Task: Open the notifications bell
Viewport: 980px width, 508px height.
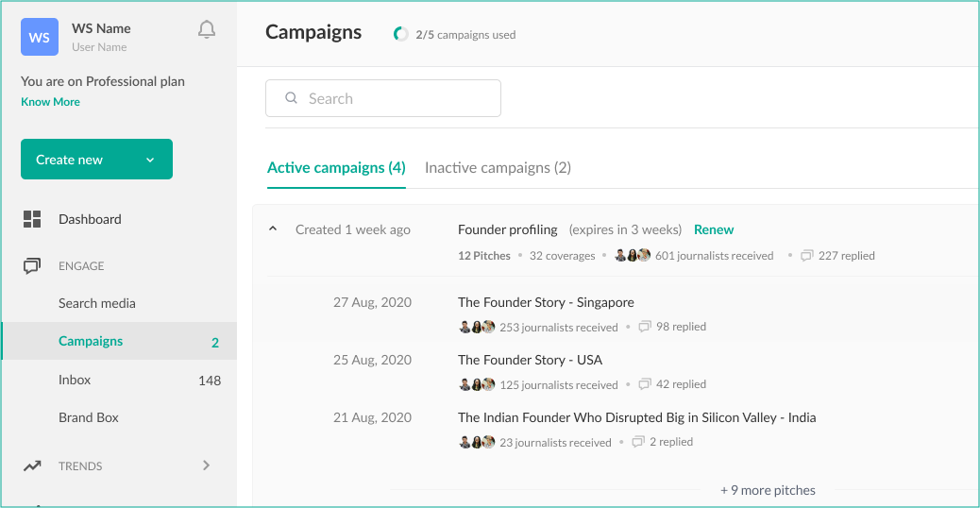Action: point(207,29)
